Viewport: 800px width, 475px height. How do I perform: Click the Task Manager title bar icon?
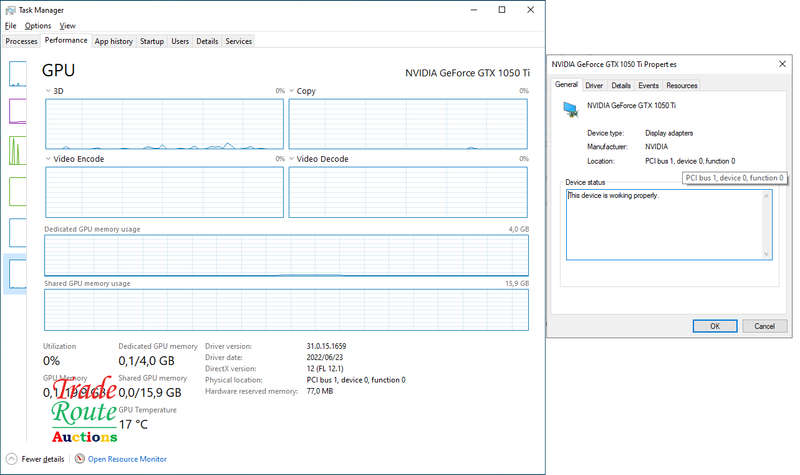(x=11, y=10)
